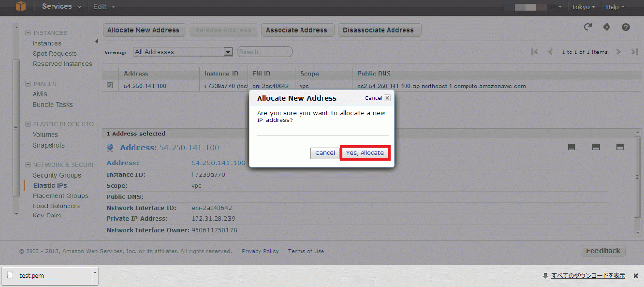This screenshot has width=644, height=287.
Task: Open the Viewing All Addresses dropdown
Action: click(183, 52)
